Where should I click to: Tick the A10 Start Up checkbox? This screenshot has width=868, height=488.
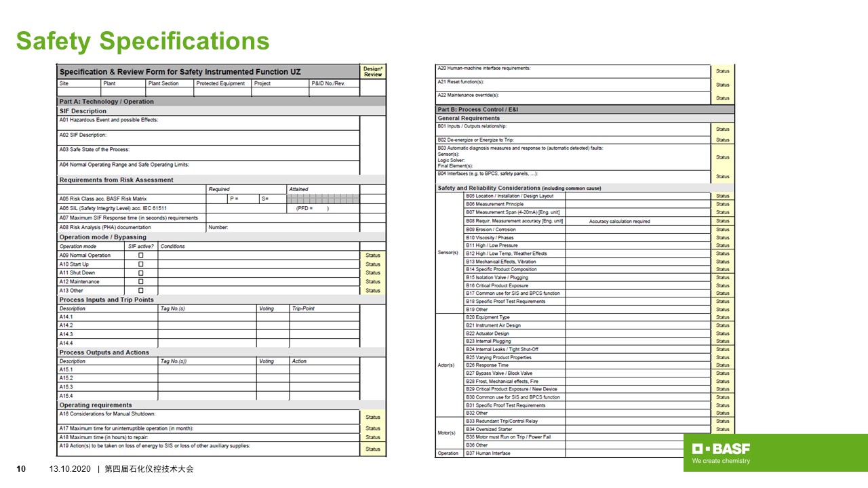[141, 264]
